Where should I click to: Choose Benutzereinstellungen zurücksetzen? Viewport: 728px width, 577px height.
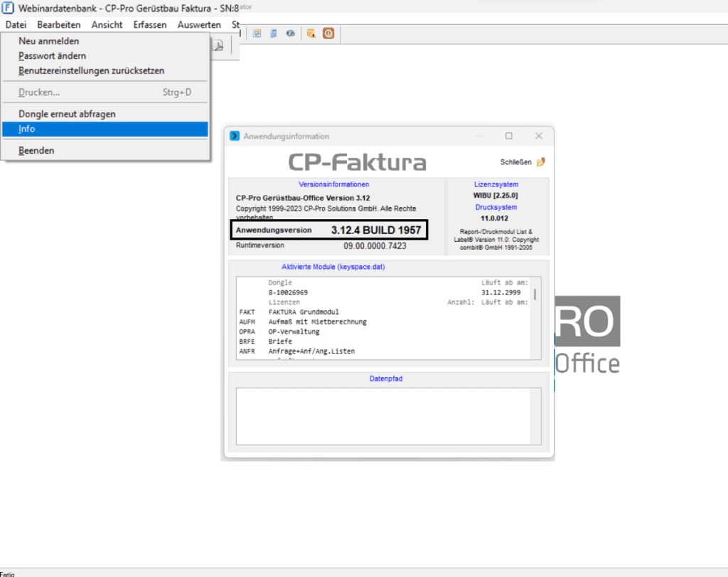pyautogui.click(x=105, y=70)
